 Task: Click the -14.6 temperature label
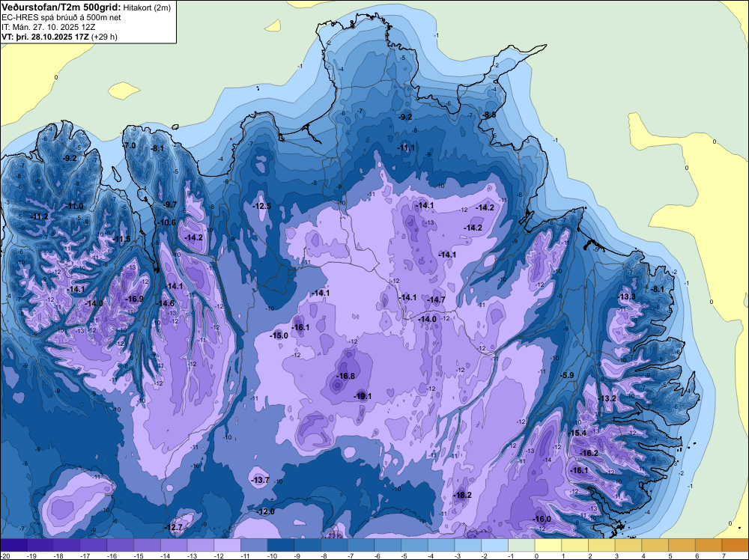click(166, 304)
